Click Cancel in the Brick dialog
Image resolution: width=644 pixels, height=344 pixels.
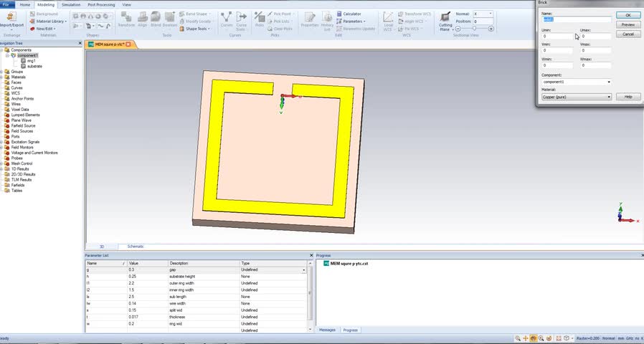point(628,34)
